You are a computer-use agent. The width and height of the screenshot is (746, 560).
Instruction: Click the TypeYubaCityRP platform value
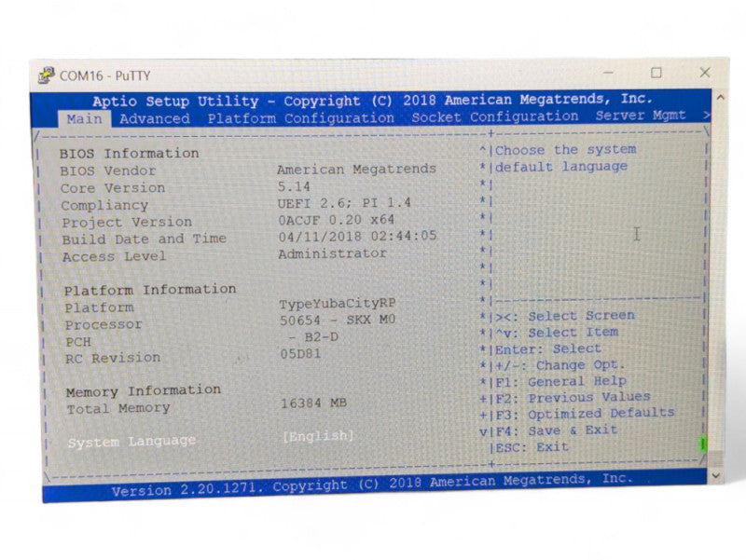coord(338,304)
